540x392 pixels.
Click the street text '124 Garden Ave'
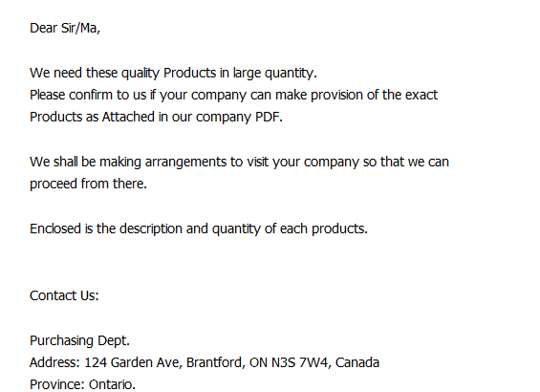[132, 362]
